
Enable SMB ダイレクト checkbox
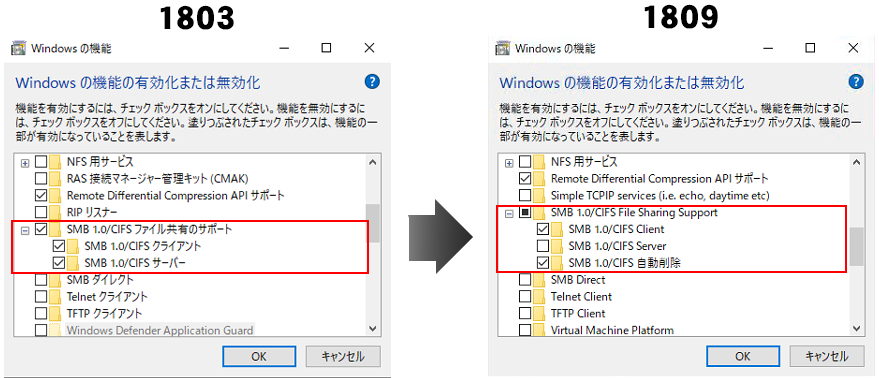click(x=41, y=279)
